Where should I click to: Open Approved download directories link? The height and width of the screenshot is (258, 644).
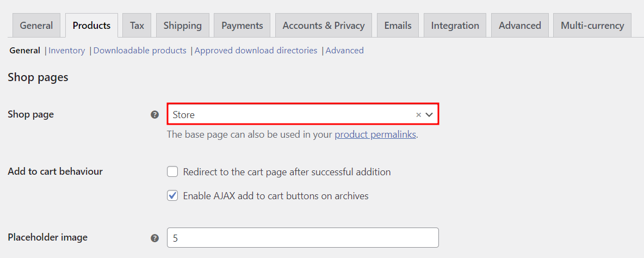point(256,51)
